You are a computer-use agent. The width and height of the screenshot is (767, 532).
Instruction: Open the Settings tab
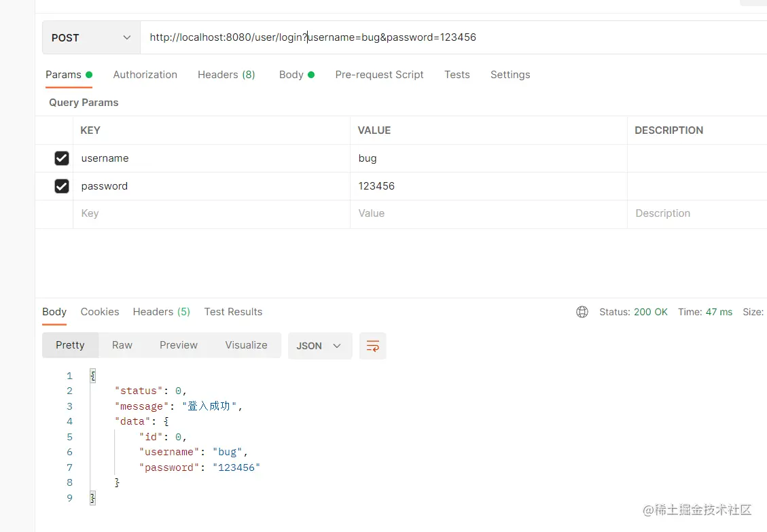click(x=510, y=75)
